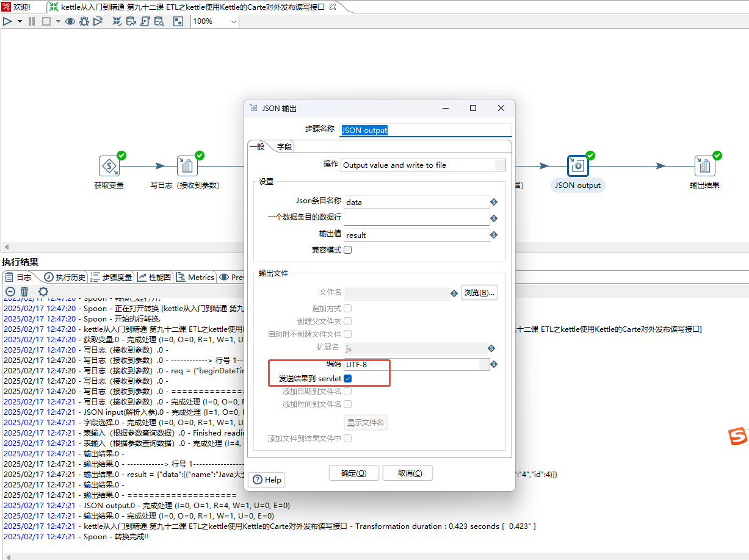Toggle the 创建父文件夹 checkbox
Viewport: 749px width, 560px height.
(348, 321)
